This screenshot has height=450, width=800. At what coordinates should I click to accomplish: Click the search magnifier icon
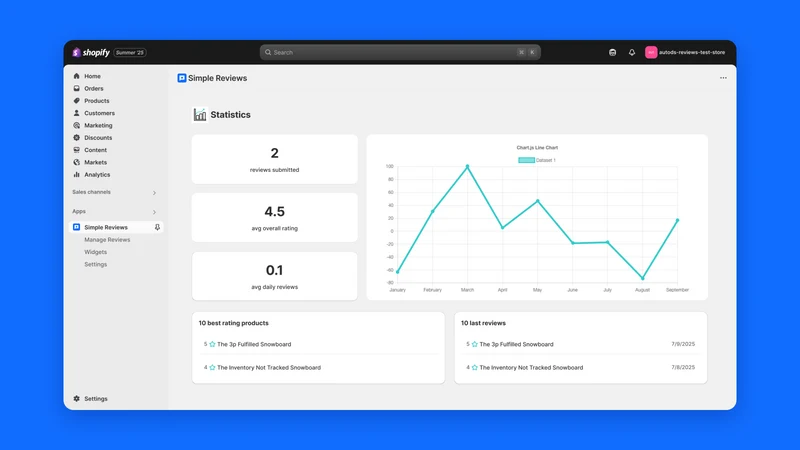pos(268,52)
